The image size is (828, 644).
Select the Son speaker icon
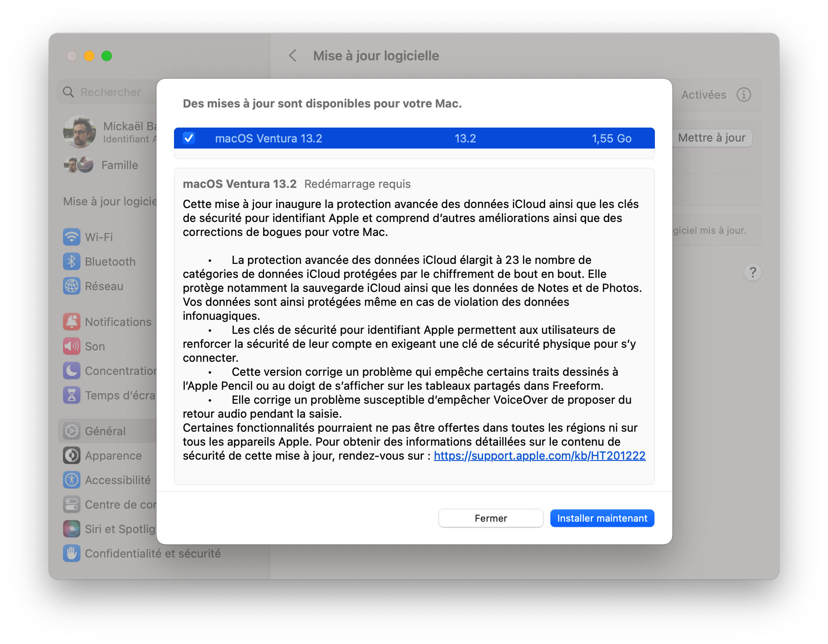(72, 346)
